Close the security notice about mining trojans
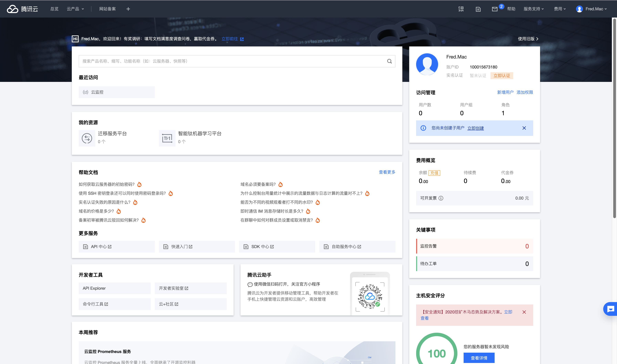The image size is (617, 364). click(524, 312)
